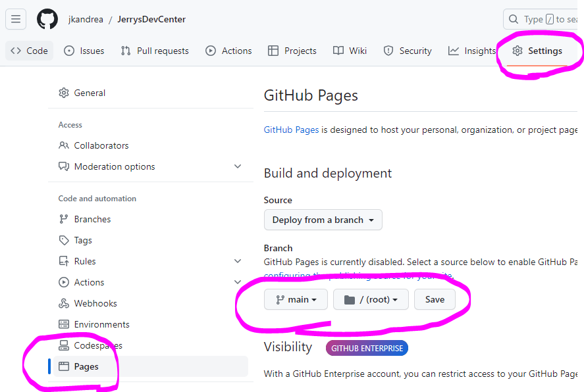
Task: Open Branches settings
Action: pos(151,220)
